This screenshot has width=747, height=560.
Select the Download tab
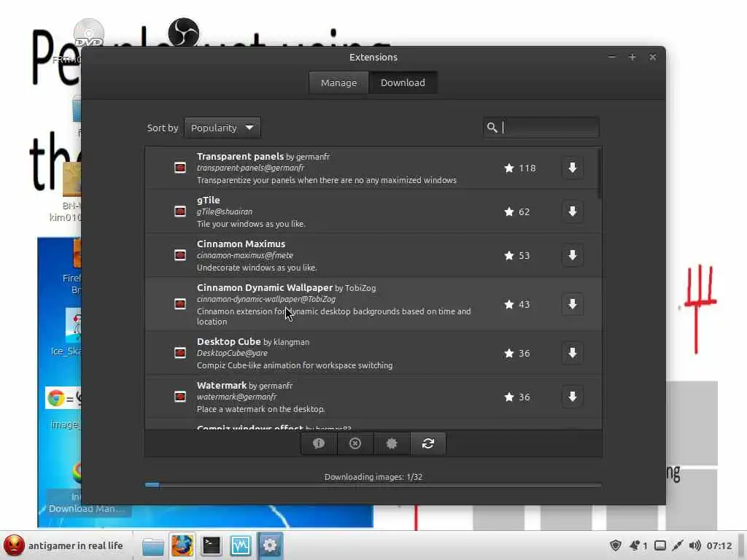[403, 83]
